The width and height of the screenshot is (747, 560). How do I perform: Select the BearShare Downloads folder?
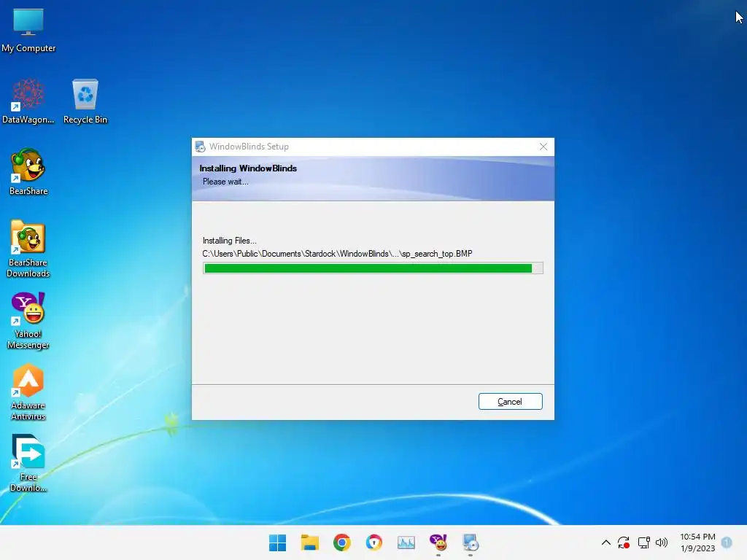coord(28,249)
